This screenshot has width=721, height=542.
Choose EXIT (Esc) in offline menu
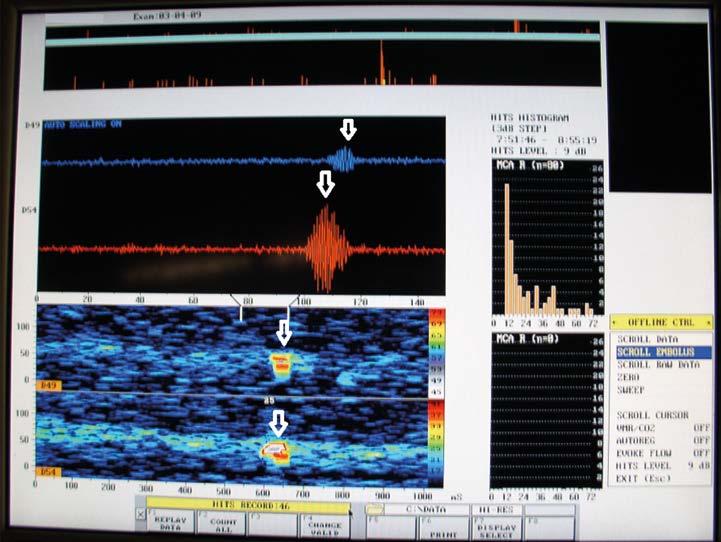coord(643,479)
